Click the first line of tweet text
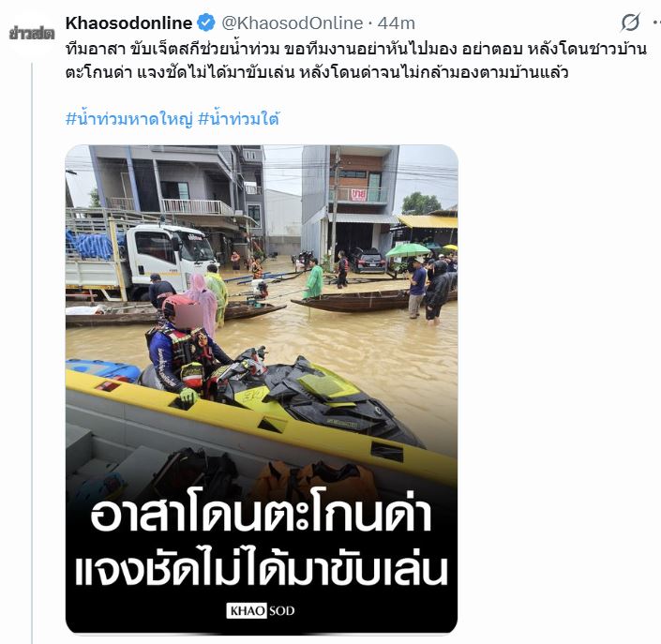This screenshot has height=644, width=661. click(355, 50)
